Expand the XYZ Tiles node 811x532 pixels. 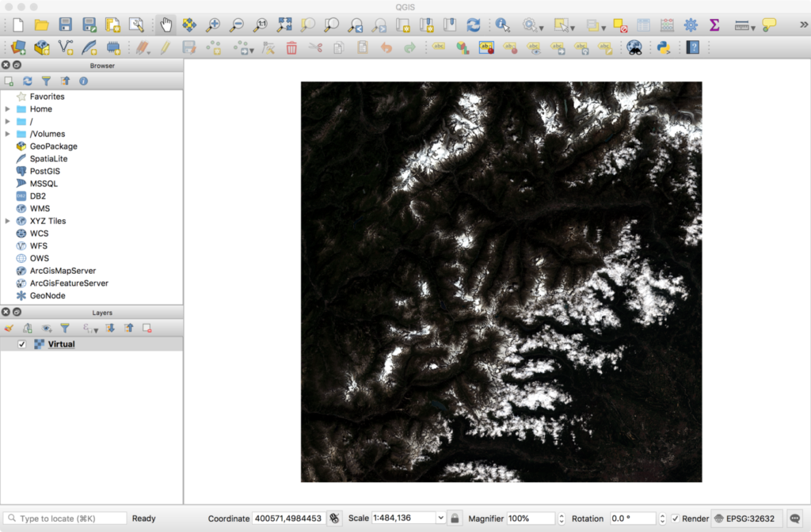(x=8, y=221)
